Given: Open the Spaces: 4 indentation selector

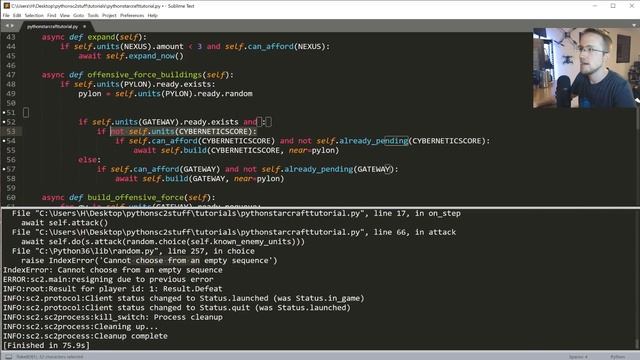Looking at the screenshot, I should pos(578,357).
